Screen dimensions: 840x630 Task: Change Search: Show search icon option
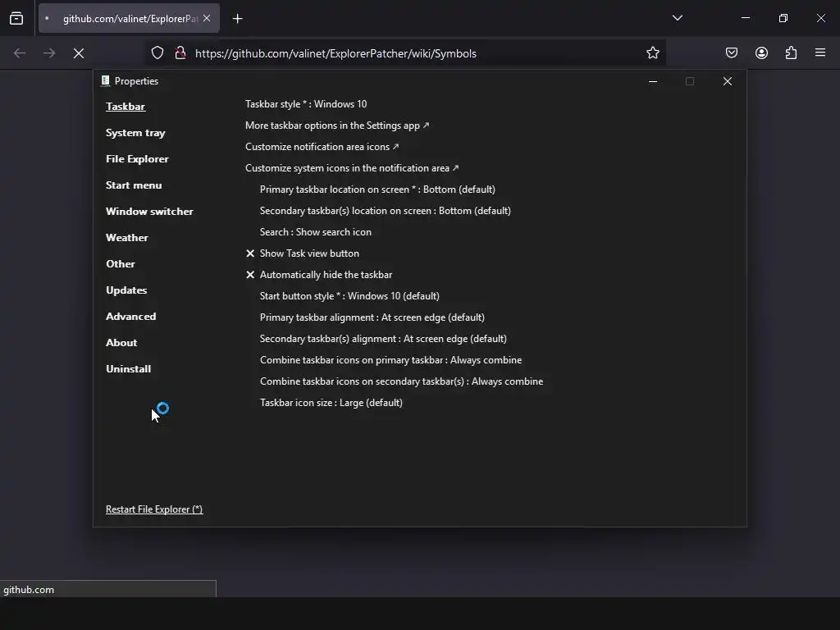[x=316, y=232]
